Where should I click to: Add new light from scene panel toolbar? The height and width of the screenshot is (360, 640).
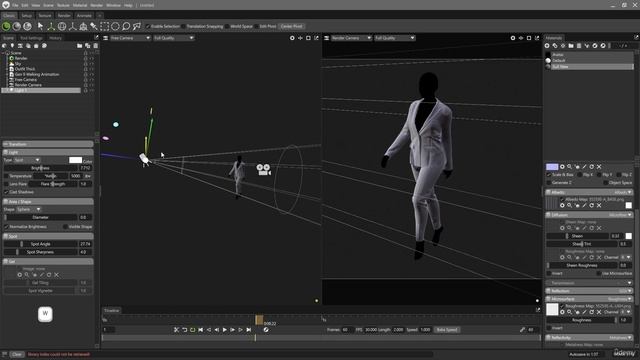[12, 46]
